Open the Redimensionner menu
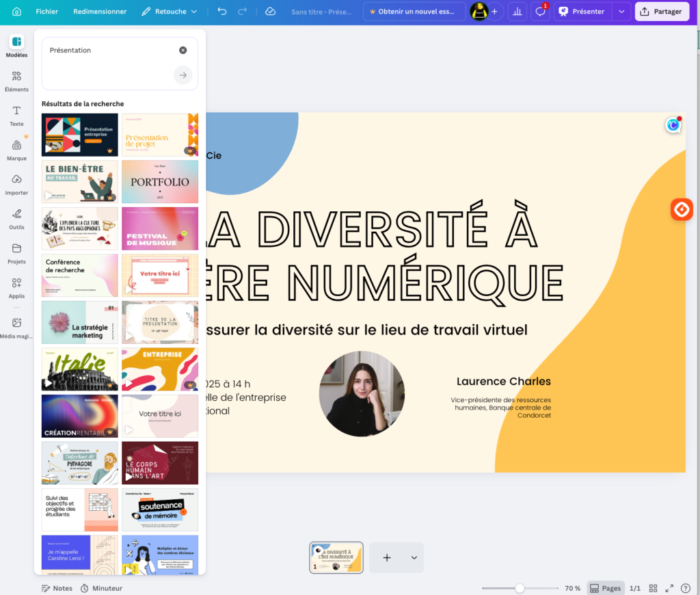This screenshot has height=595, width=700. [100, 12]
